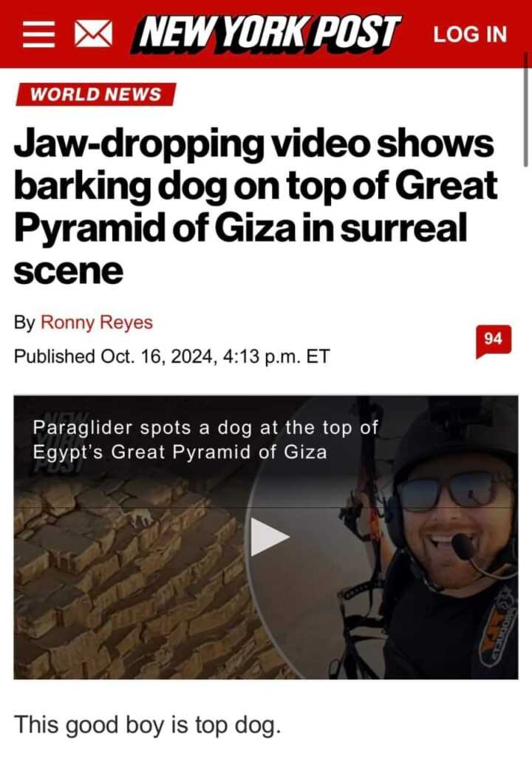Open the WORLD NEWS section tag

(95, 94)
